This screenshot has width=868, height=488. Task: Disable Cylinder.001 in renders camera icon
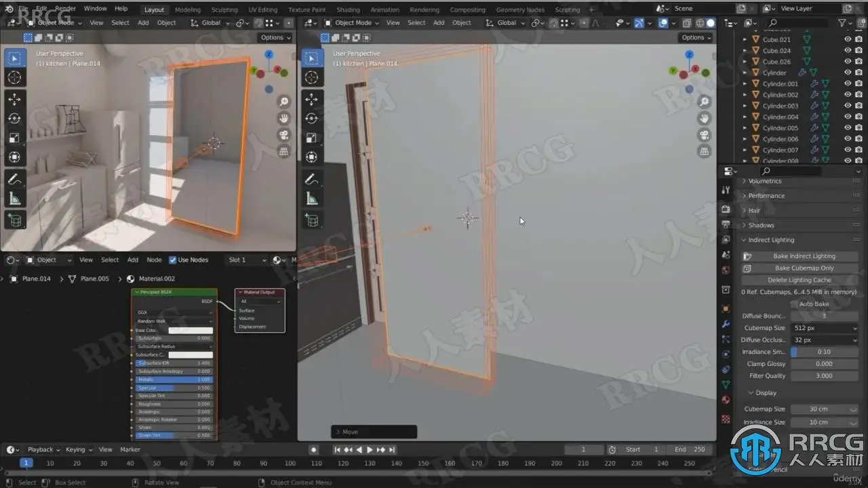[x=860, y=84]
